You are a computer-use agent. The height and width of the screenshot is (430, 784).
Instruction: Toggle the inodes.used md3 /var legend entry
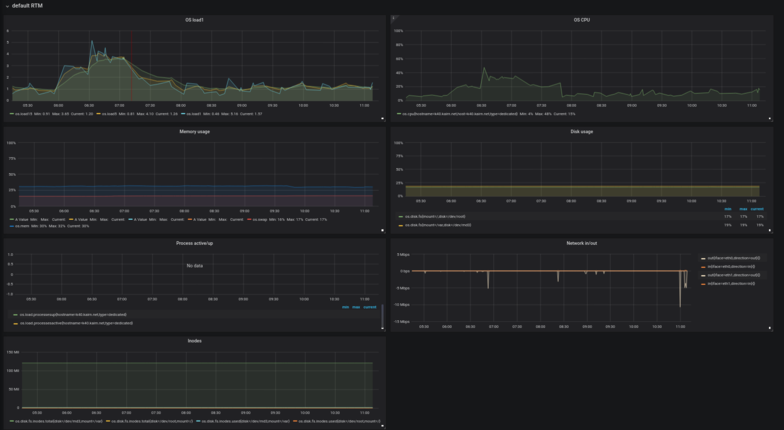coord(246,421)
